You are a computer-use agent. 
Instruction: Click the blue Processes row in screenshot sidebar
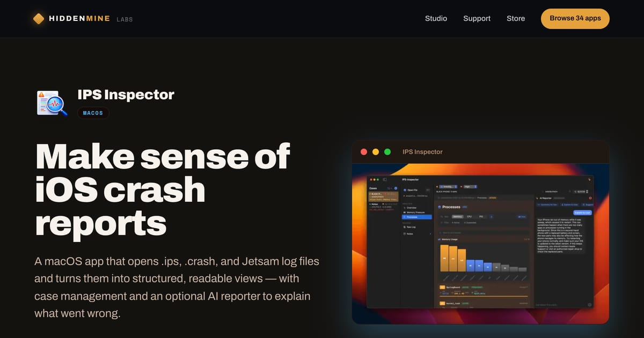coord(416,217)
